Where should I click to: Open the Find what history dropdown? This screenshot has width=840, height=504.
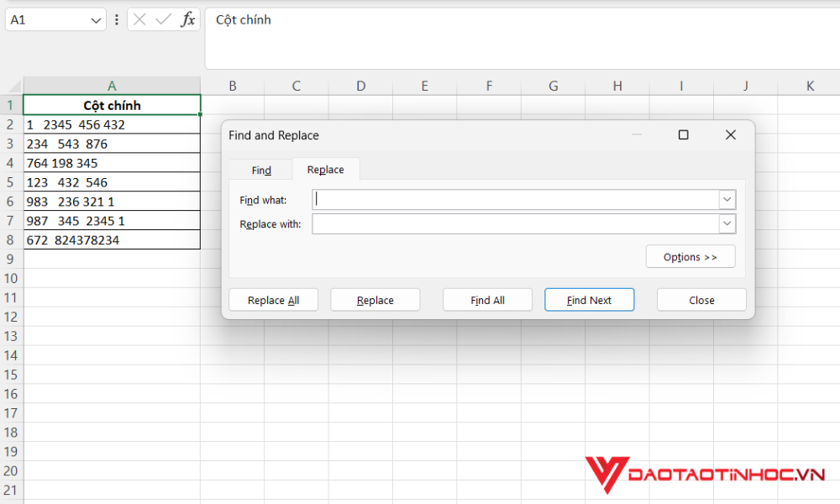pyautogui.click(x=727, y=199)
